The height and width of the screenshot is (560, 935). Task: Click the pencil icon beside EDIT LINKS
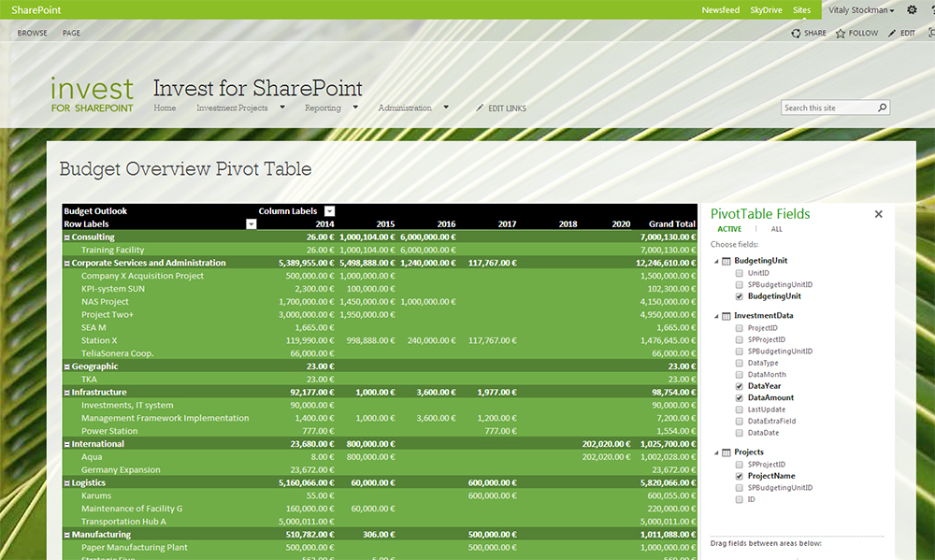pyautogui.click(x=480, y=108)
